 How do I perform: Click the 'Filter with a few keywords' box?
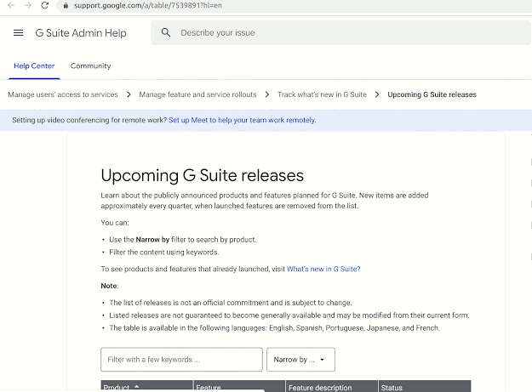pyautogui.click(x=181, y=360)
